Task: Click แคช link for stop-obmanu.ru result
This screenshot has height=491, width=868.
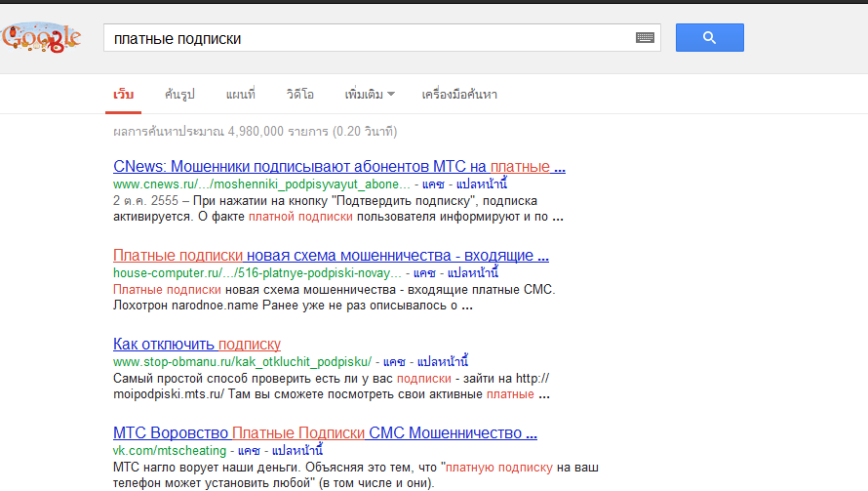Action: click(x=394, y=362)
